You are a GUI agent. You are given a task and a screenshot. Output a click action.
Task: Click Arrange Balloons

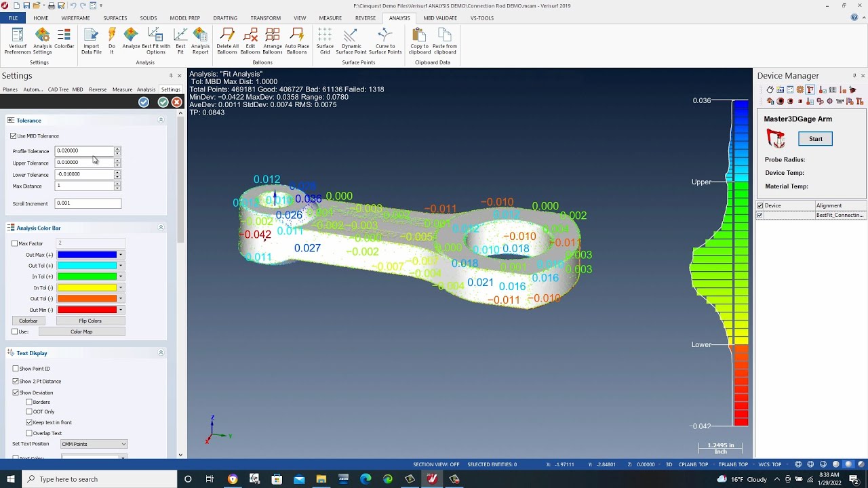[273, 41]
